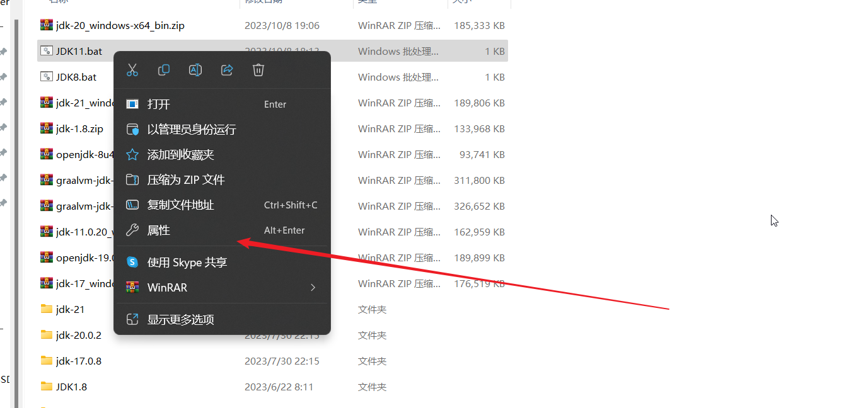Select the jdk-1.8.zip archive
The image size is (868, 408).
pos(79,128)
